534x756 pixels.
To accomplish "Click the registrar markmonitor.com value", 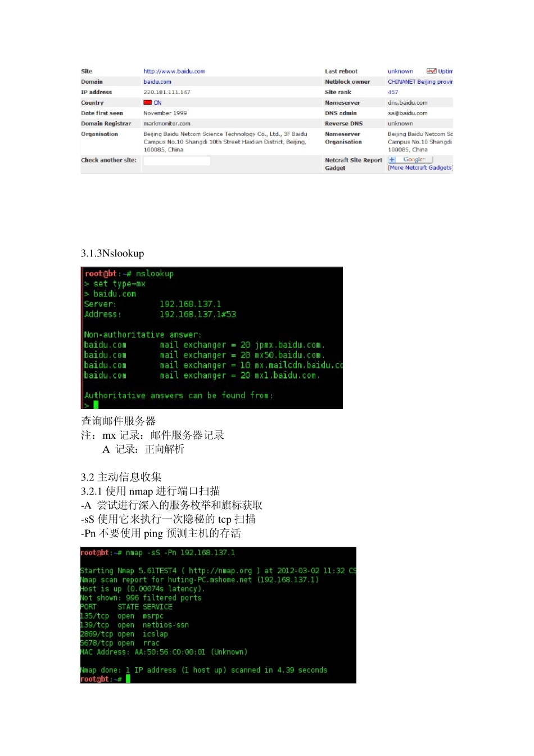I will point(166,124).
